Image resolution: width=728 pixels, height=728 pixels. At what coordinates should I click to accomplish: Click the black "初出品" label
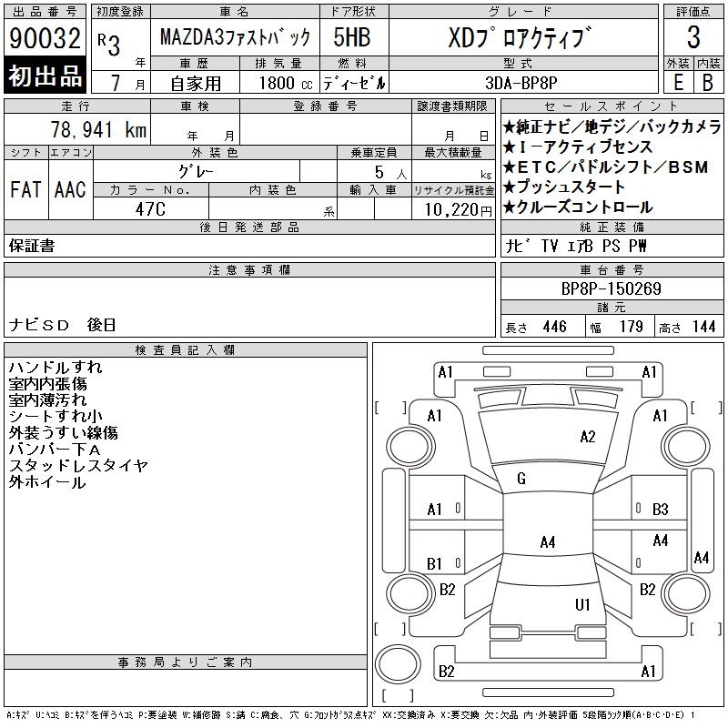pos(45,76)
